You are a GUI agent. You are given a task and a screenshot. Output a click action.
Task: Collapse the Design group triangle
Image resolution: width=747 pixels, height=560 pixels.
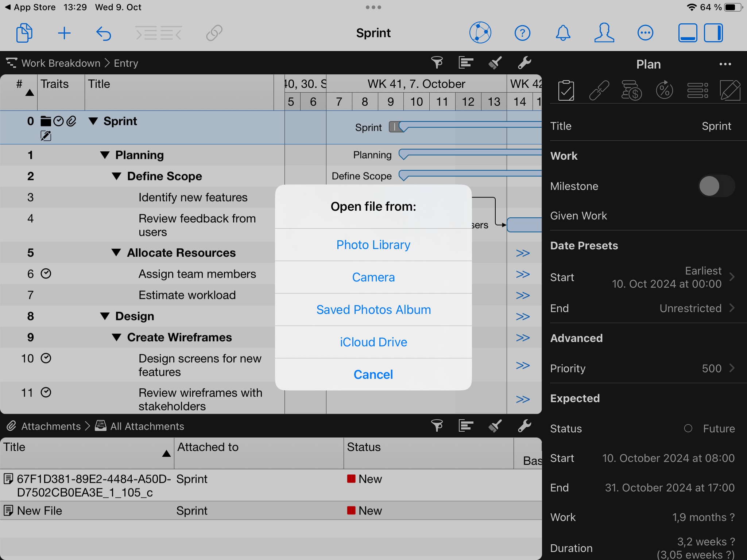coord(105,316)
